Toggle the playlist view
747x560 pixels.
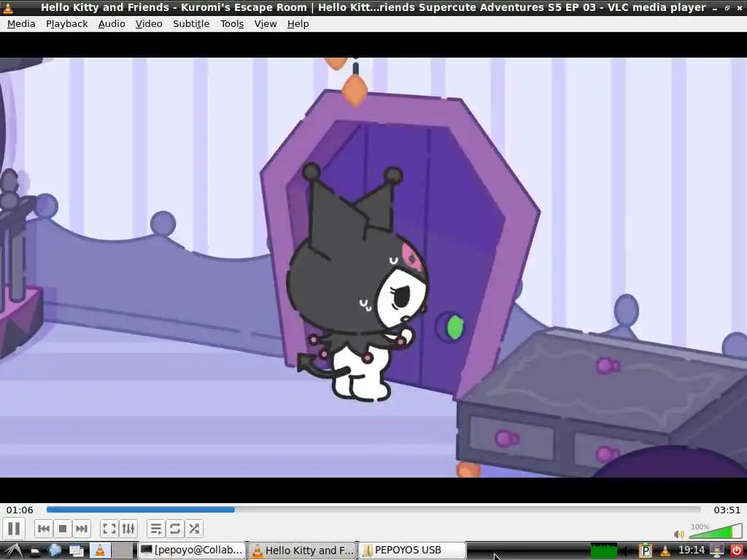pos(156,529)
